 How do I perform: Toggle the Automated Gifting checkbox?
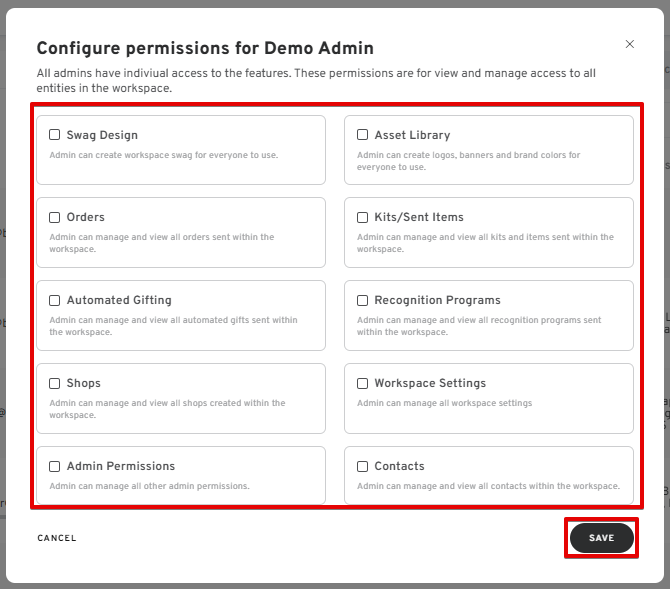pos(55,300)
